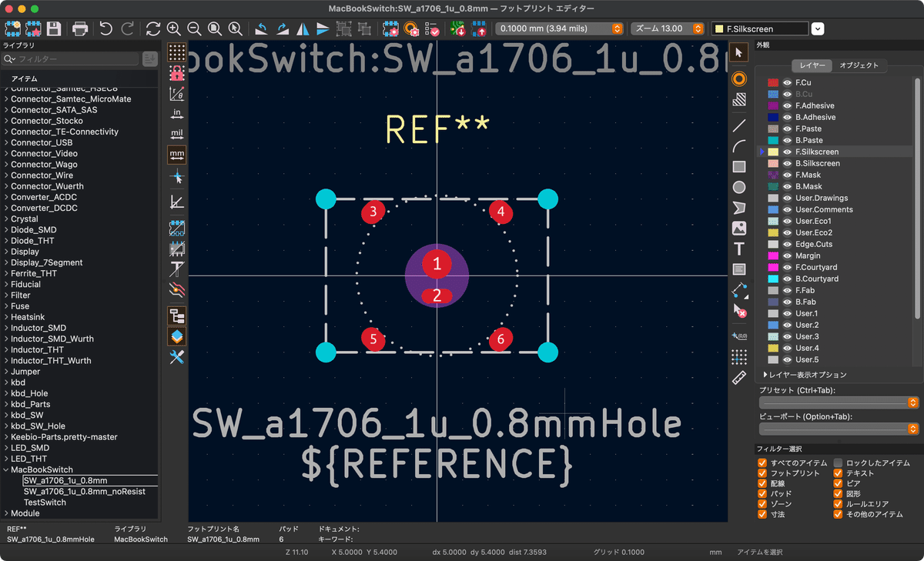Select the F.Fab layer name

click(x=805, y=290)
